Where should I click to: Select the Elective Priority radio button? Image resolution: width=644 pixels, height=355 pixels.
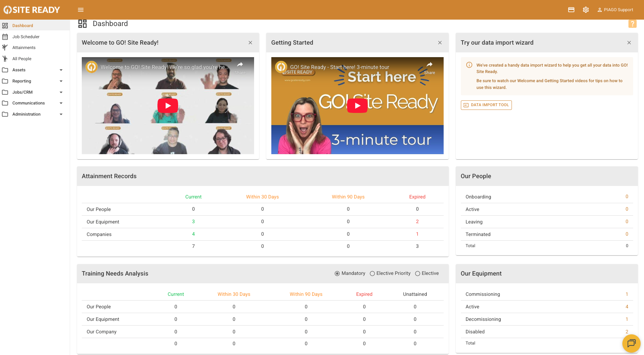pyautogui.click(x=372, y=274)
